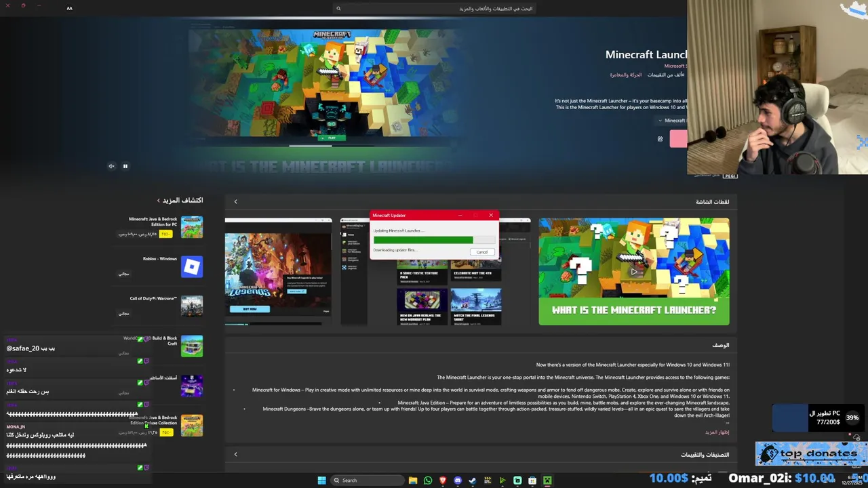The image size is (868, 488).
Task: Open the Microsoft Store taskbar icon
Action: point(532,481)
